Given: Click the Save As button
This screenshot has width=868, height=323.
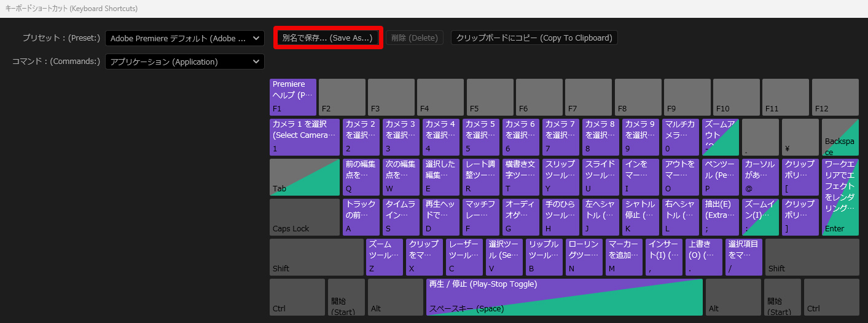Looking at the screenshot, I should coord(327,38).
